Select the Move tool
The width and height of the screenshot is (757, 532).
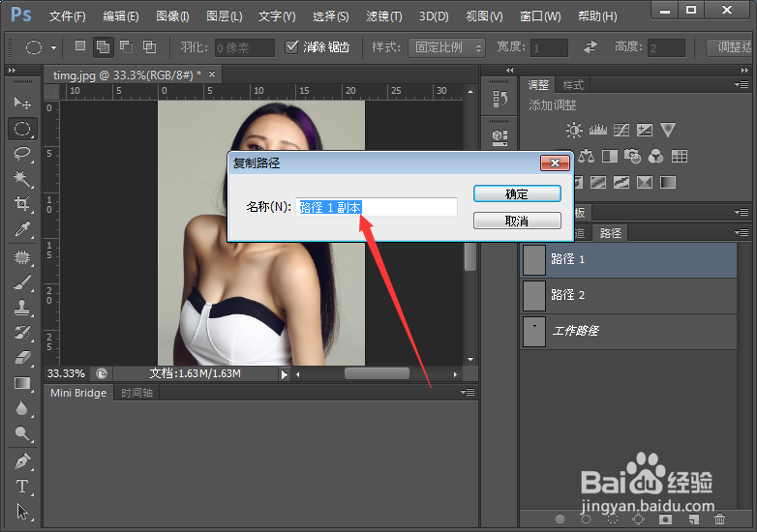click(x=21, y=103)
